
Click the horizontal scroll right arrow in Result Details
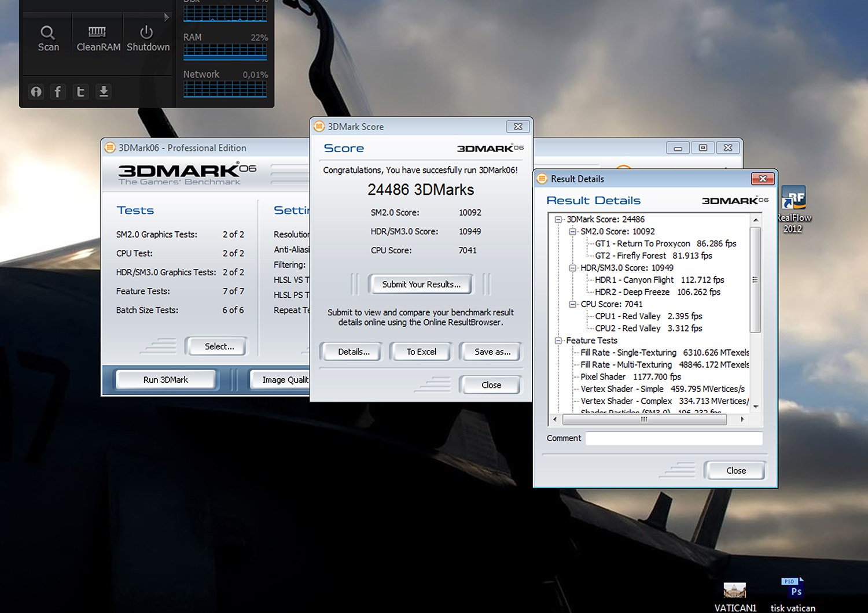pos(742,420)
